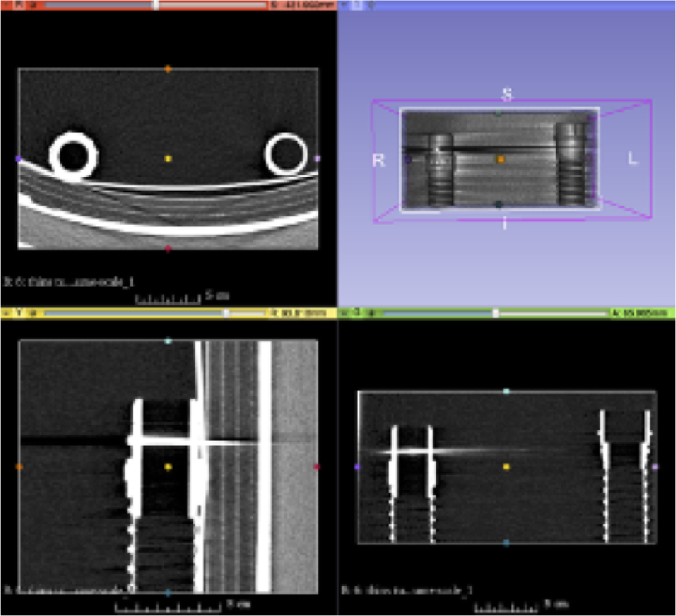Image resolution: width=676 pixels, height=616 pixels.
Task: Click the yellow center ROI handle in the green view
Action: [x=506, y=467]
